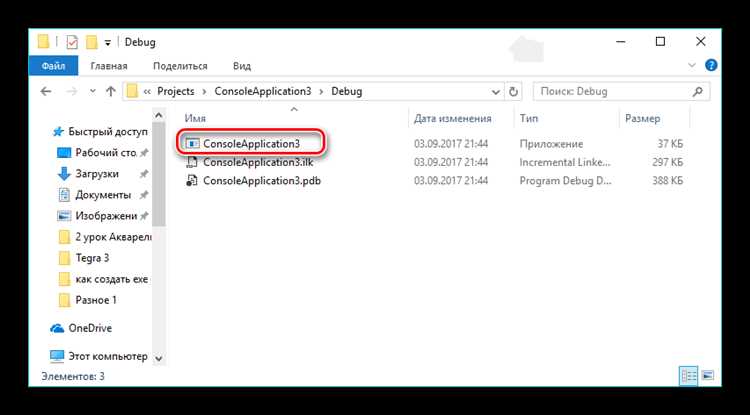Screen dimensions: 750x415
Task: Open Изображения in navigation pane
Action: point(106,216)
